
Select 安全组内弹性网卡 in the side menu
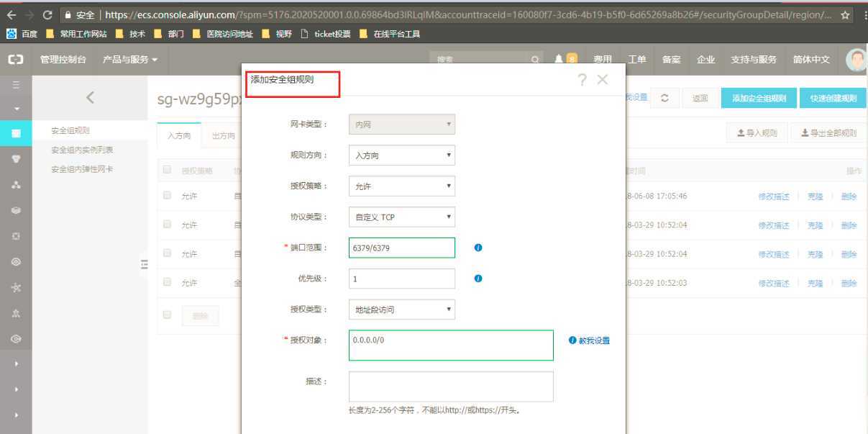click(x=82, y=169)
